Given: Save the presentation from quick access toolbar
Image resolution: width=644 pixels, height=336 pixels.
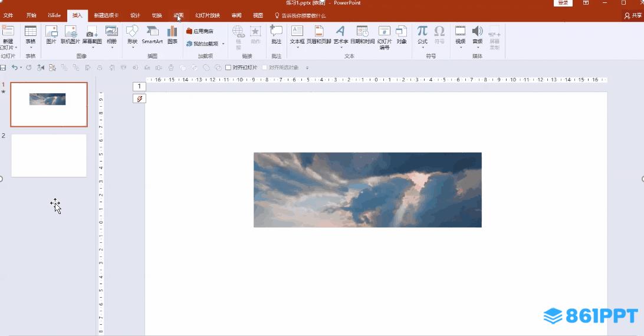Looking at the screenshot, I should coord(3,67).
